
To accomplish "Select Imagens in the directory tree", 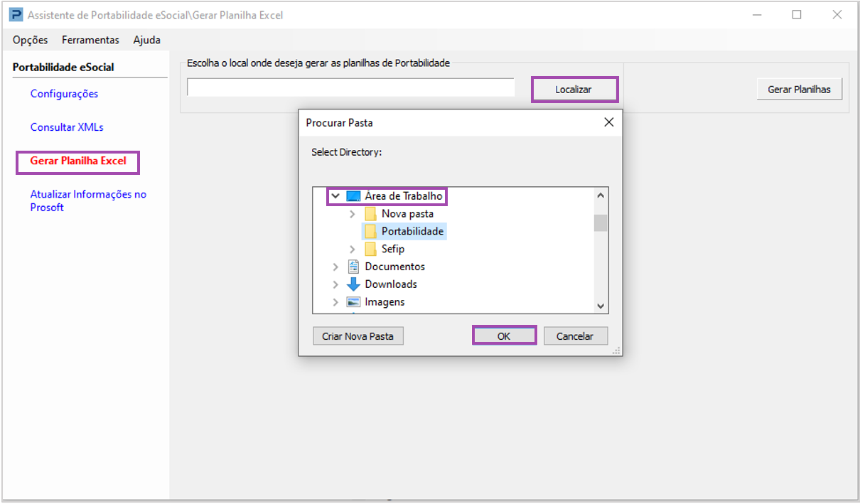I will (385, 302).
